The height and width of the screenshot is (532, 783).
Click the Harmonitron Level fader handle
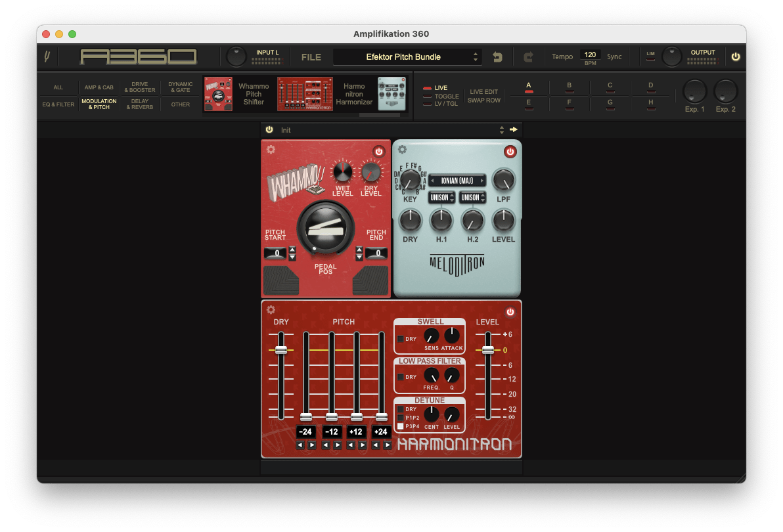(487, 350)
